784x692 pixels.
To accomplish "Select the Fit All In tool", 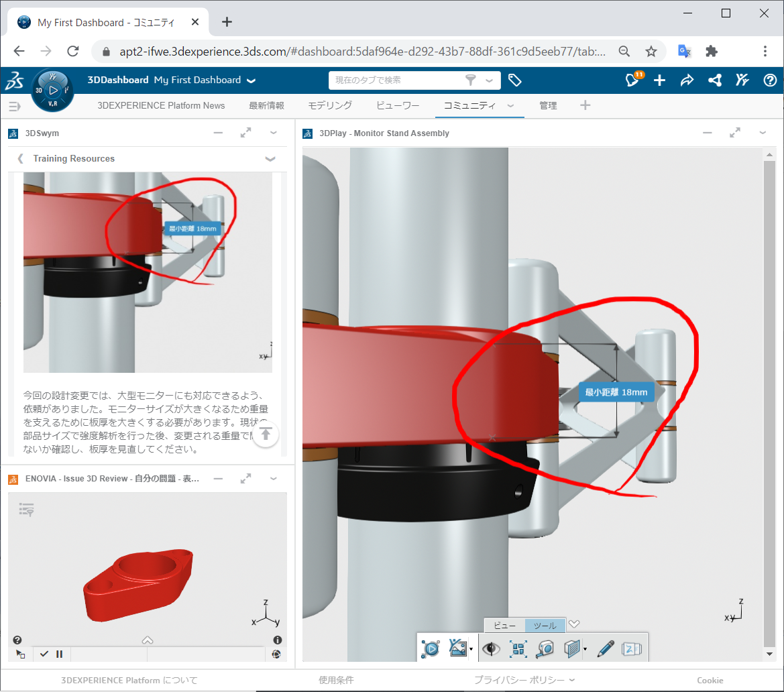I will tap(518, 649).
